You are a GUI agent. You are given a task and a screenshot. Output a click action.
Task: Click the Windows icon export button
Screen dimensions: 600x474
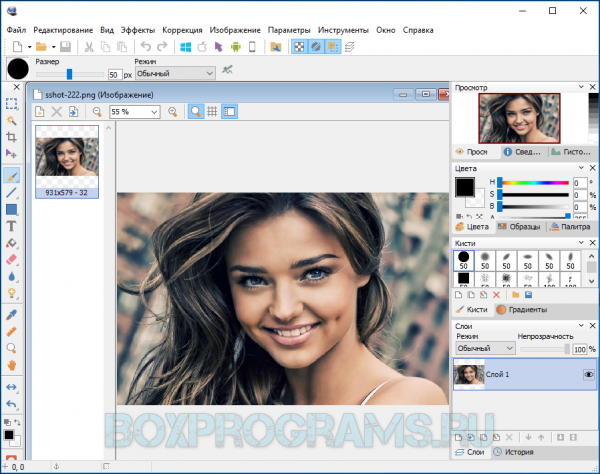186,47
